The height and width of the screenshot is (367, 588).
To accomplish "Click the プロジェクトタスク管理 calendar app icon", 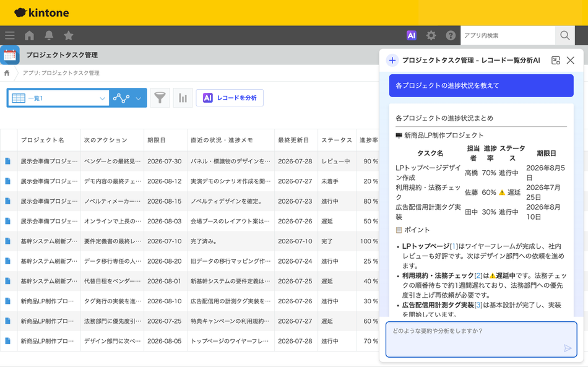I will tap(10, 55).
